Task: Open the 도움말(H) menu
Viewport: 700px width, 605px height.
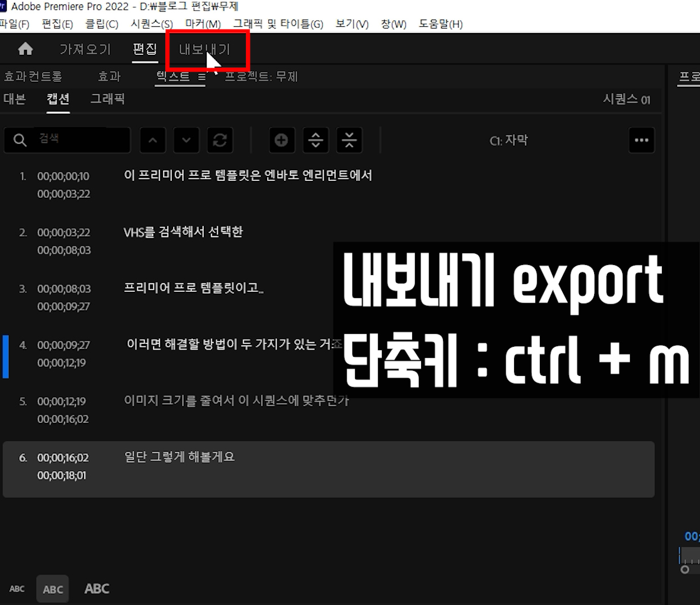Action: tap(441, 24)
